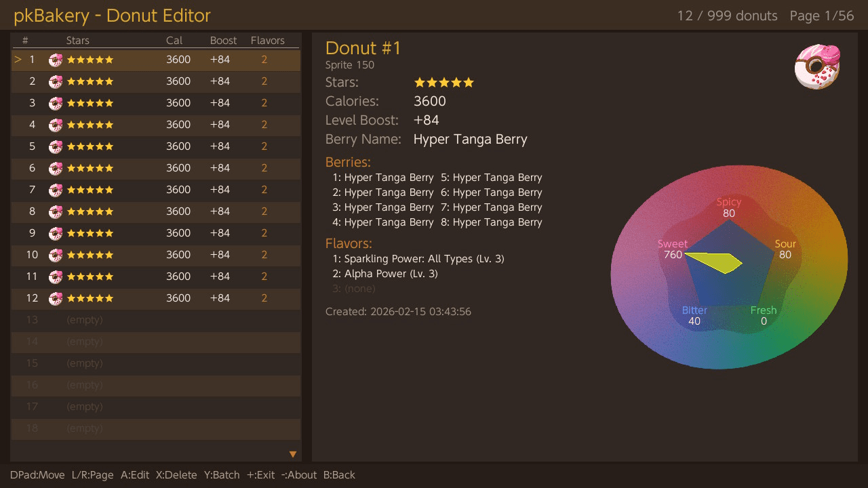Click the scroll-down arrow below donut list
This screenshot has height=488, width=868.
(293, 454)
